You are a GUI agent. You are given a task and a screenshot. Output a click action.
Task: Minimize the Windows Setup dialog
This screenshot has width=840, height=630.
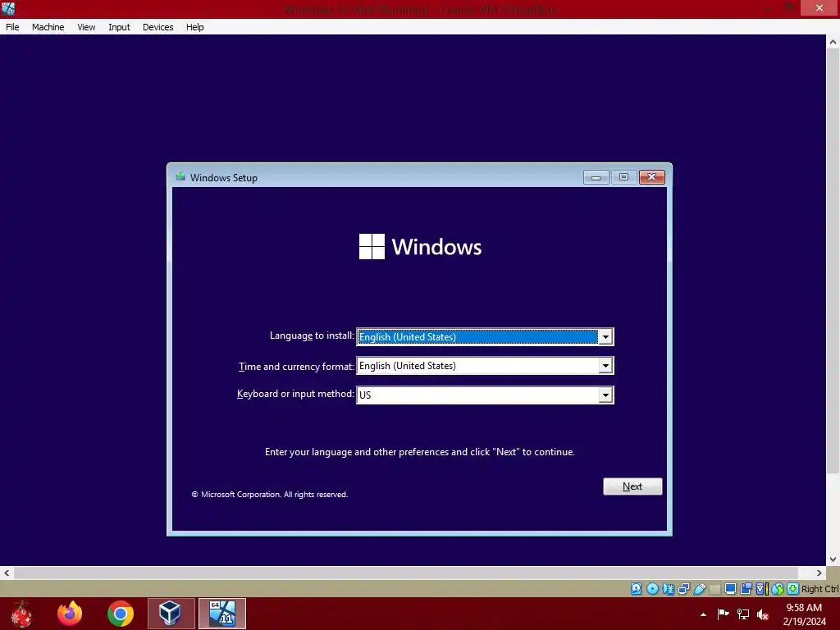pyautogui.click(x=596, y=177)
